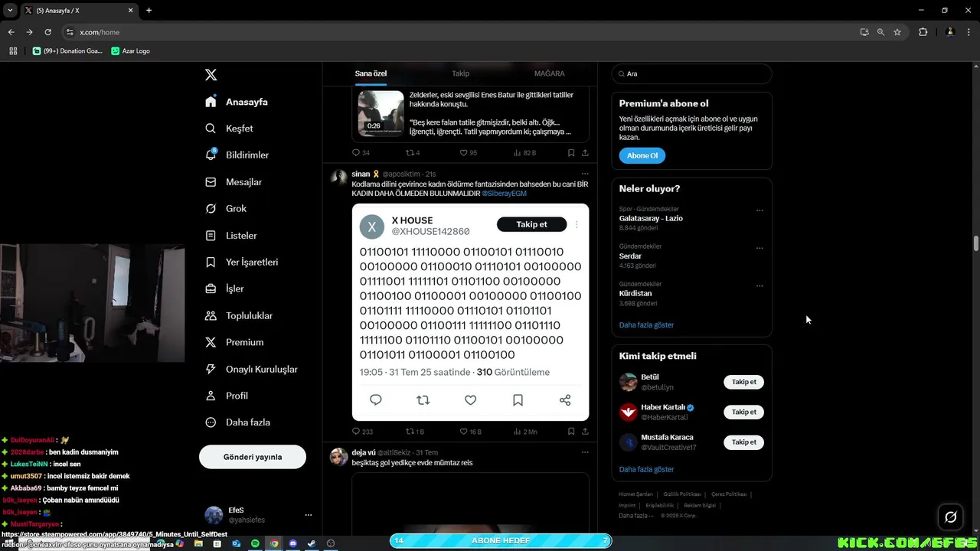Viewport: 980px width, 551px height.
Task: Follow Mustafa Karaca with Takip et
Action: pos(743,442)
